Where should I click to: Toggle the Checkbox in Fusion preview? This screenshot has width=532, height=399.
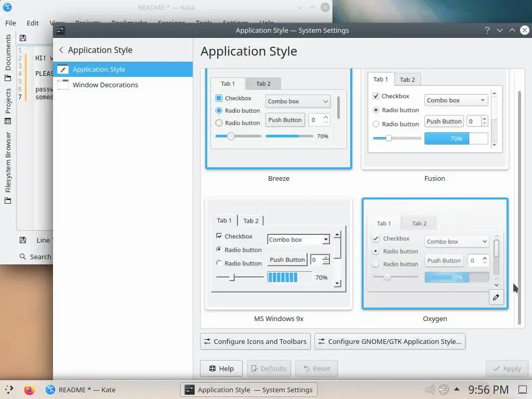click(376, 96)
